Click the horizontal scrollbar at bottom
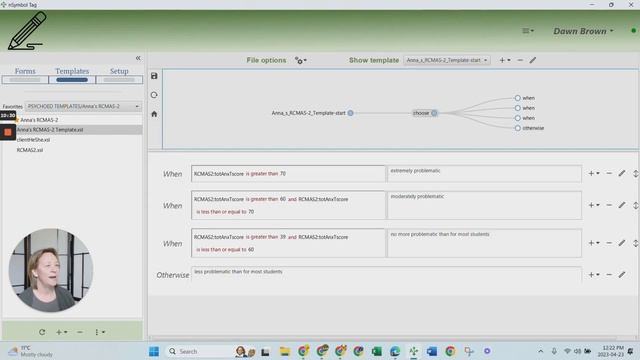Viewport: 640px width, 360px height. [384, 338]
